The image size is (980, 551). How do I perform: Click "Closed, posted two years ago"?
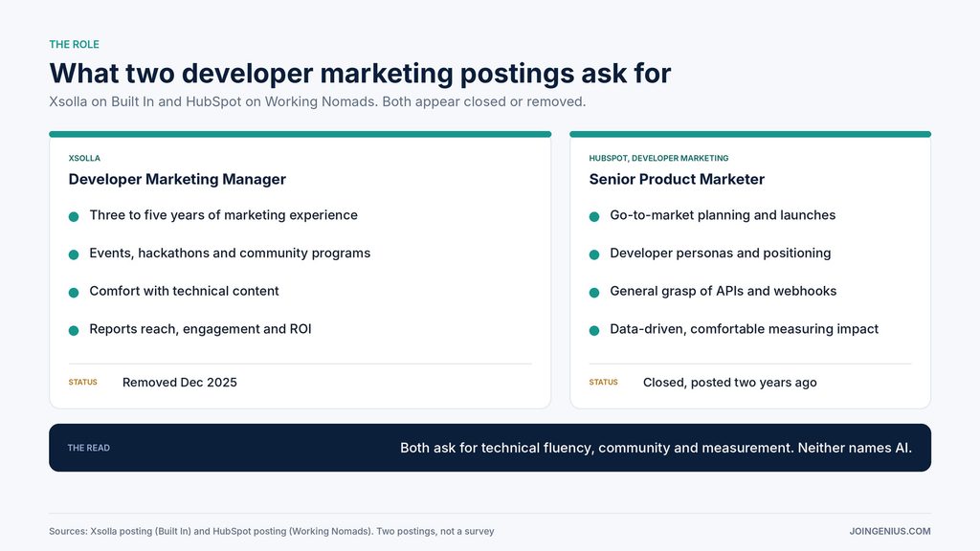click(729, 383)
